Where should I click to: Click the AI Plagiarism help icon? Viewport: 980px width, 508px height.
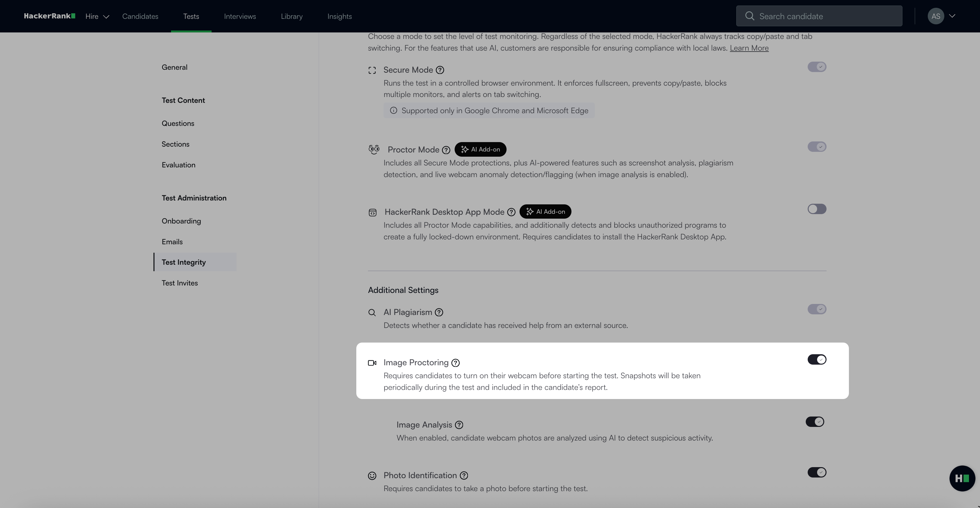(x=439, y=312)
